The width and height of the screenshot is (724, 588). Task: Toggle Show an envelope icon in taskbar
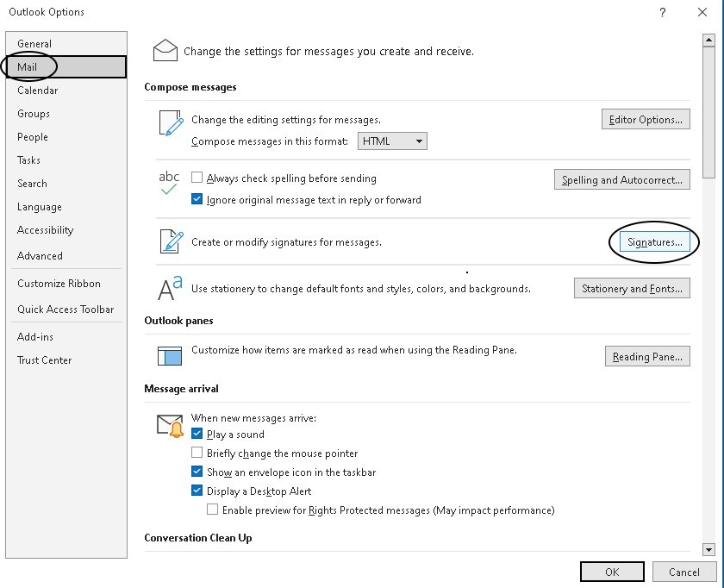pos(197,471)
